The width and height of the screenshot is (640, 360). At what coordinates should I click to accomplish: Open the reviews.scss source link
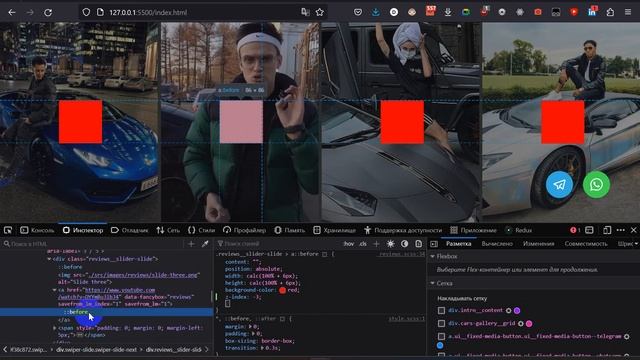402,254
